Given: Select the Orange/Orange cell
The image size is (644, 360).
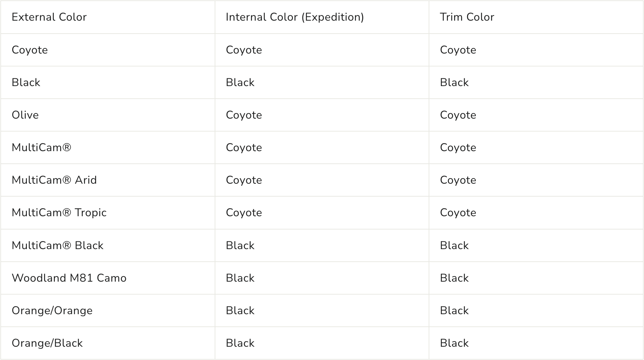Looking at the screenshot, I should tap(52, 311).
